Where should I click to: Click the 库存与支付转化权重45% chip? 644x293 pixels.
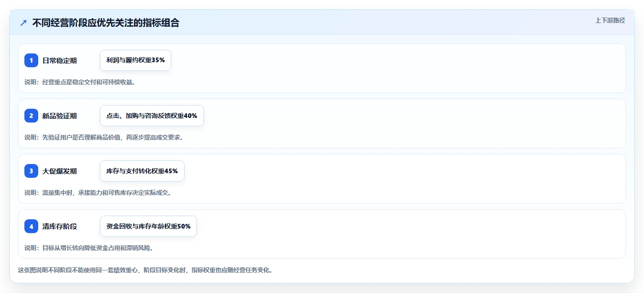point(142,171)
